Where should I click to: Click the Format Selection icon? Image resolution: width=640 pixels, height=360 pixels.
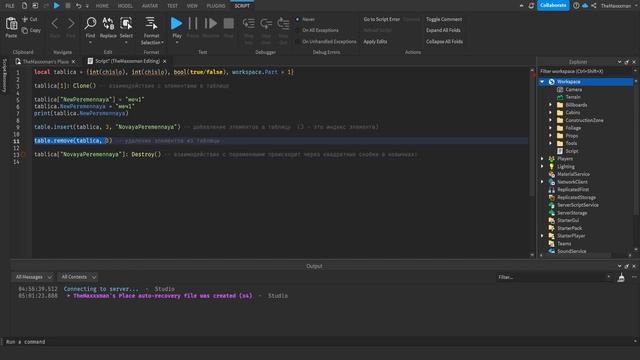pos(151,23)
